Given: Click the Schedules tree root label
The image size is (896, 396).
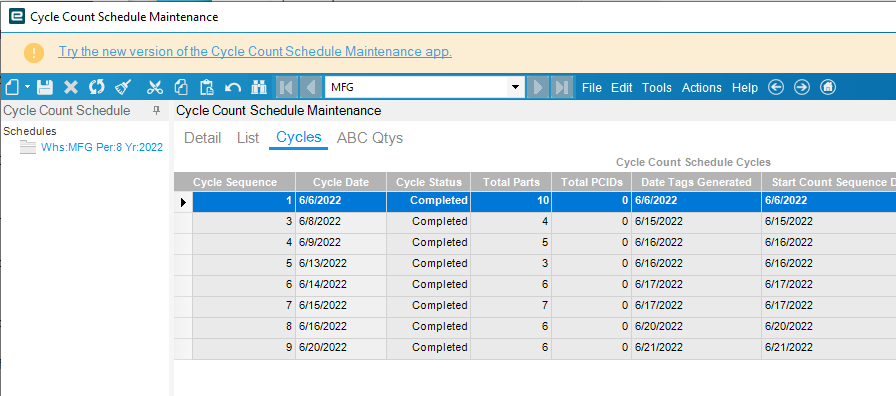Looking at the screenshot, I should point(30,131).
